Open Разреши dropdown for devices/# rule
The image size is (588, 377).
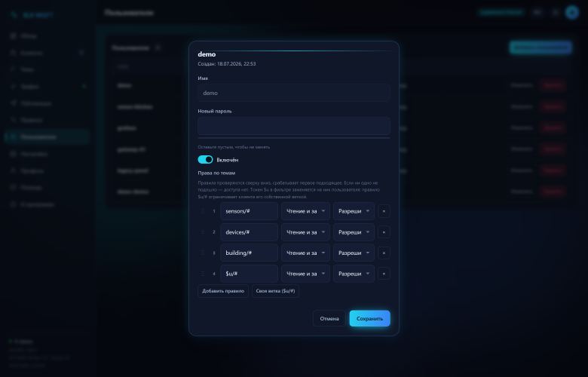[x=354, y=232]
